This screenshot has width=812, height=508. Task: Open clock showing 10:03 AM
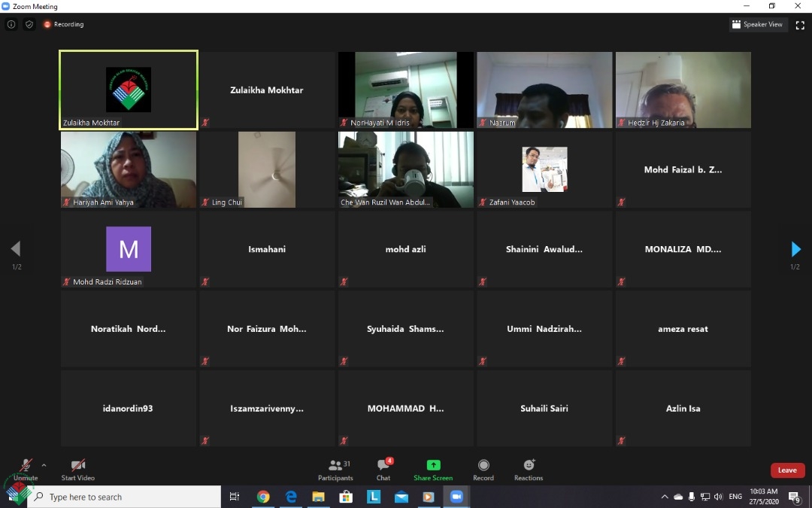click(764, 497)
